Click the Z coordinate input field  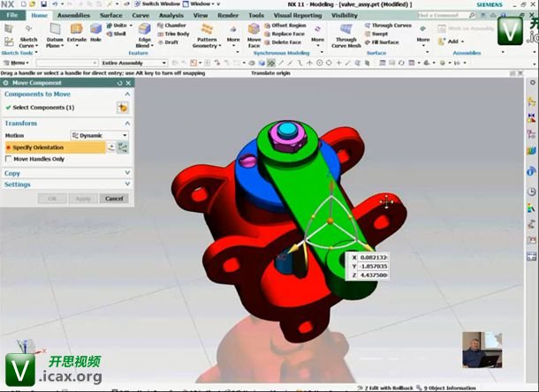[374, 275]
